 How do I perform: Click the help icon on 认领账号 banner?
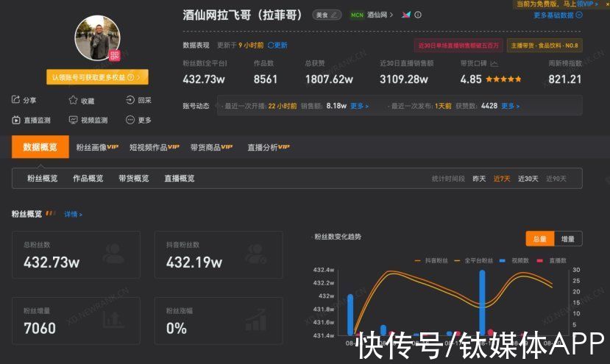(131, 77)
